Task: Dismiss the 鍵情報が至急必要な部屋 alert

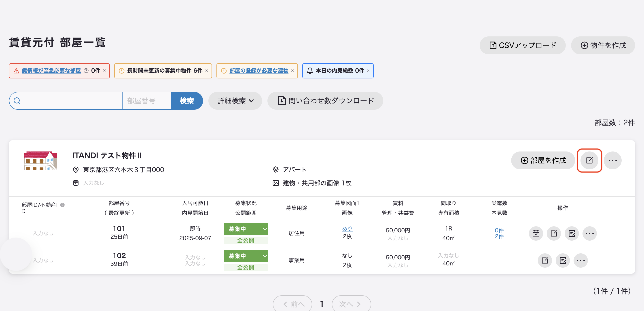Action: point(104,71)
